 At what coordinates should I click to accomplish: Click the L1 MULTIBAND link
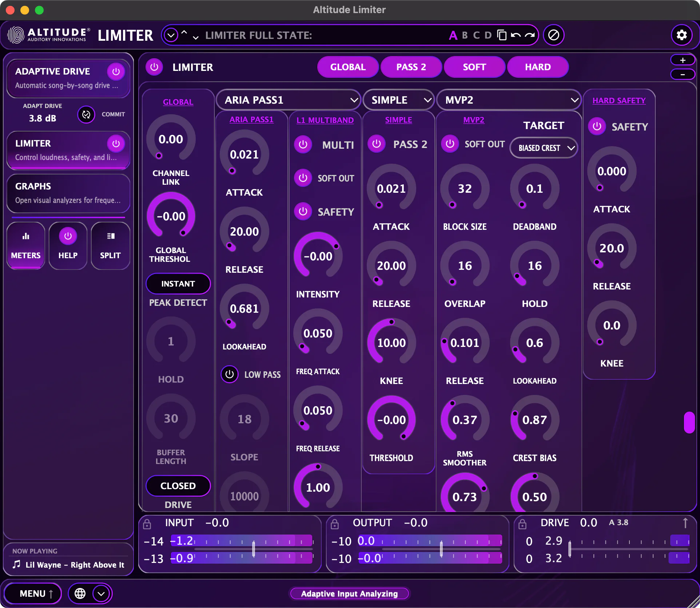tap(325, 120)
